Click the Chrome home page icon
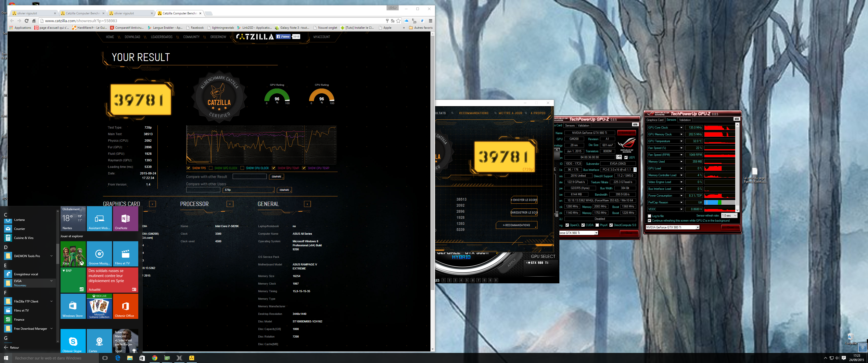Viewport: 868px width, 363px height. pos(34,21)
